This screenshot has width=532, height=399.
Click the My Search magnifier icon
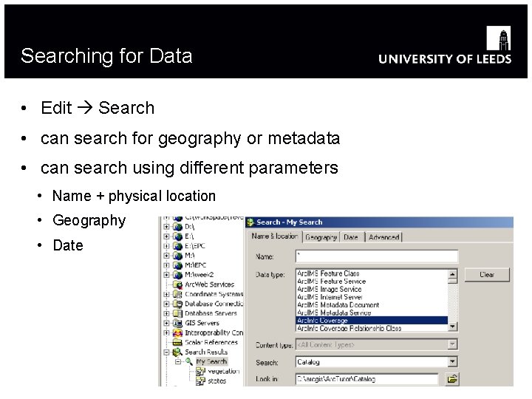pos(189,361)
